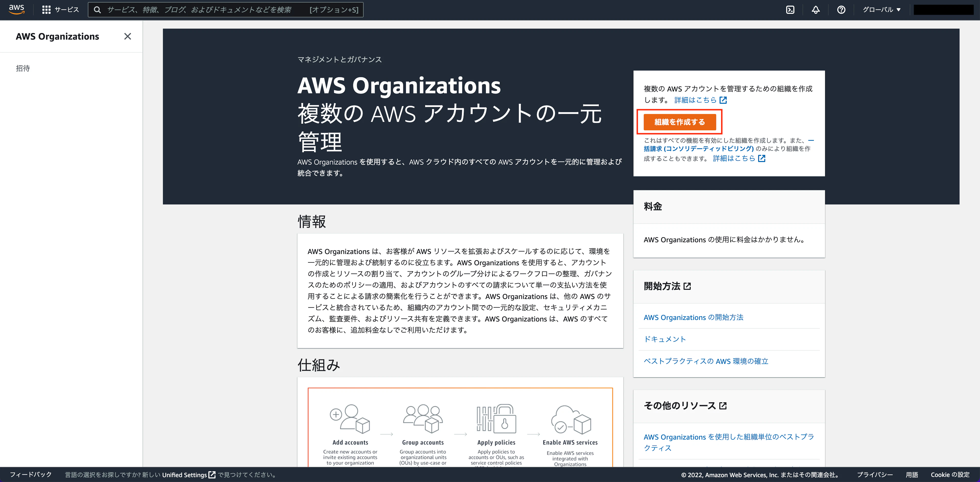Viewport: 980px width, 482px height.
Task: Click the Add accounts diagram icon
Action: click(x=350, y=419)
